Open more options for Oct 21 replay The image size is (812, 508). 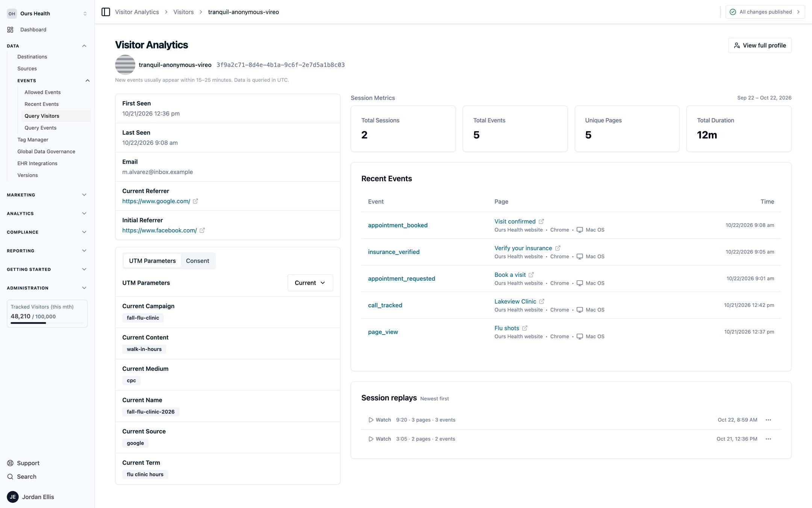pyautogui.click(x=768, y=439)
